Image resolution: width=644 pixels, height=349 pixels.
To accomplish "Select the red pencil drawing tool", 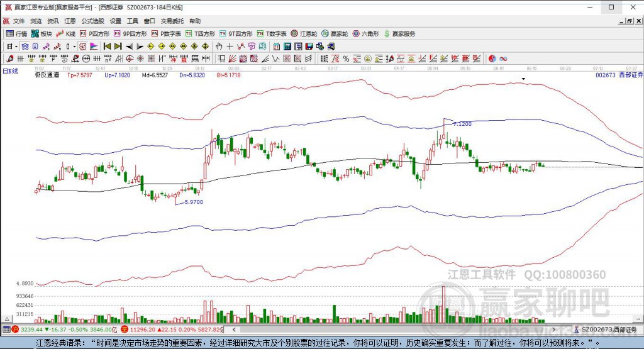I will point(10,58).
